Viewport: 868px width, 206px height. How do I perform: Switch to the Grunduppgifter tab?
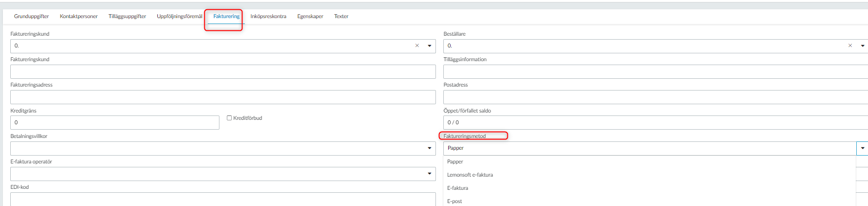[x=31, y=17]
